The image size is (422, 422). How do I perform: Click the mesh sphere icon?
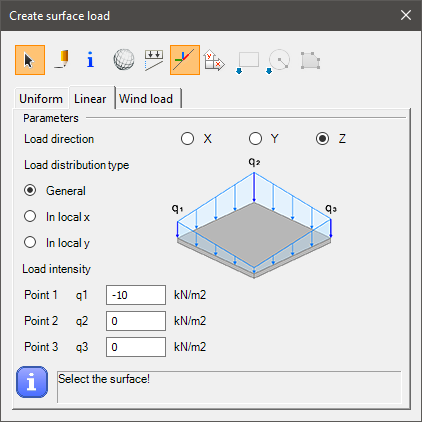pos(124,60)
